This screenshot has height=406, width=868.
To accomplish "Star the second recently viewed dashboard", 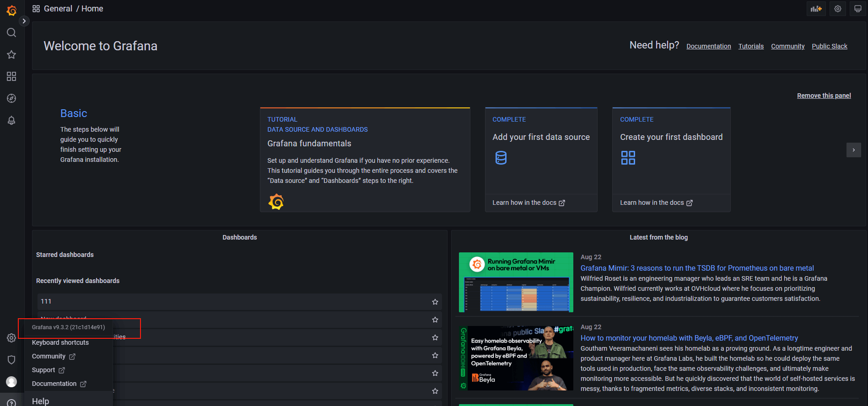I will pyautogui.click(x=435, y=320).
